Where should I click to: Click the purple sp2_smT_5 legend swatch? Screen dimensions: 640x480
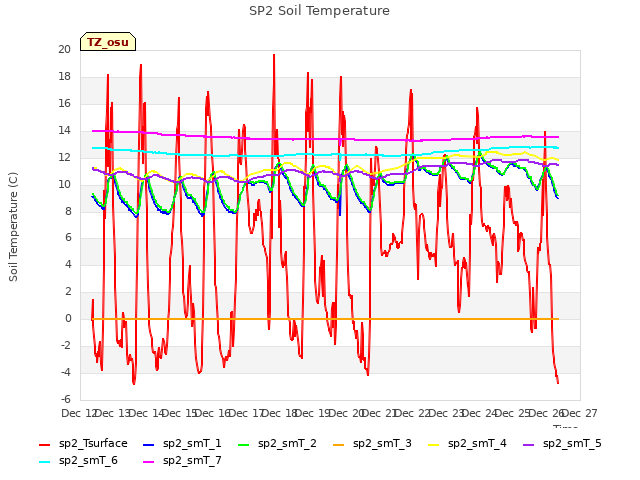529,444
